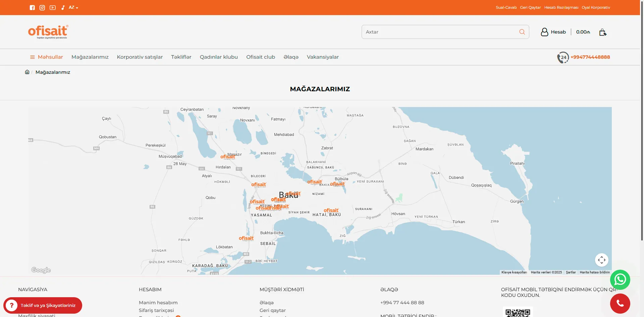Open the Hesab account icon

(x=544, y=32)
